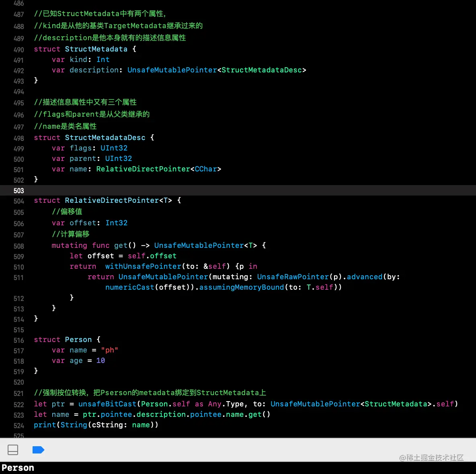The image size is (476, 474).
Task: Click 'var parent: UInt32' line
Action: 92,159
